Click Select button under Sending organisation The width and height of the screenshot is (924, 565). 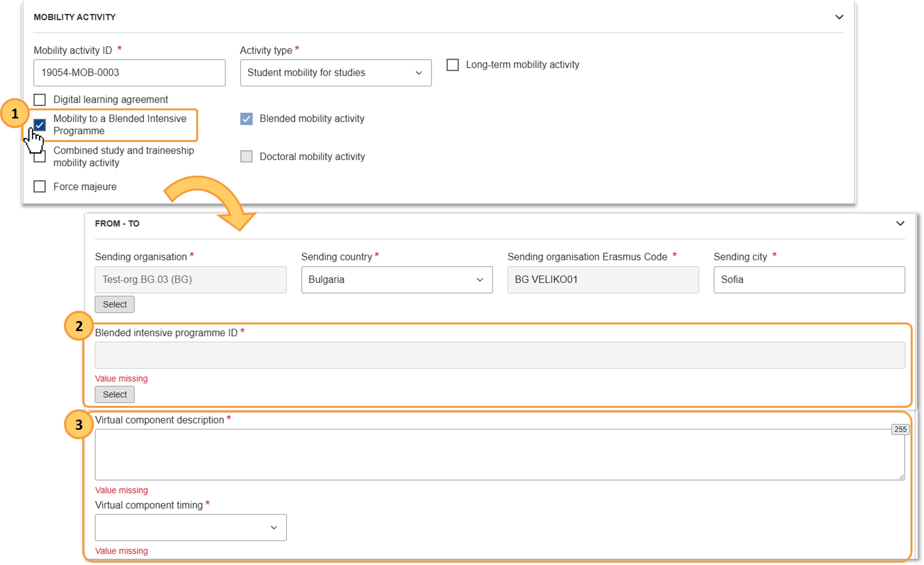[x=115, y=304]
